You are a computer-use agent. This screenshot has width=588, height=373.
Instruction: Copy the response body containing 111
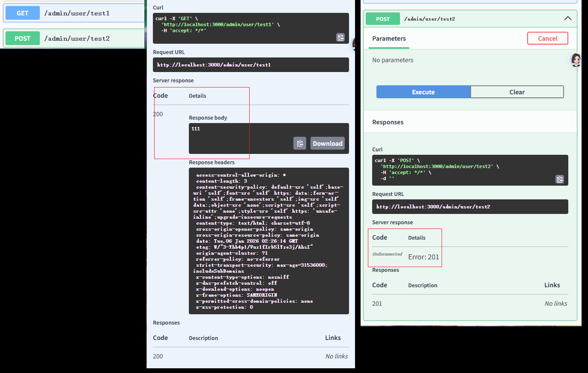(x=300, y=143)
